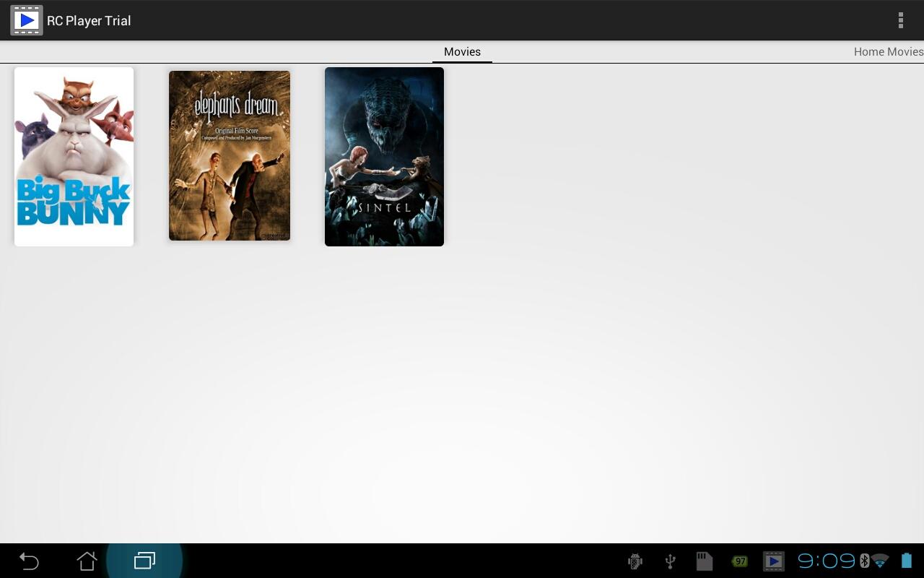Open the recent apps button
This screenshot has width=924, height=578.
tap(144, 561)
